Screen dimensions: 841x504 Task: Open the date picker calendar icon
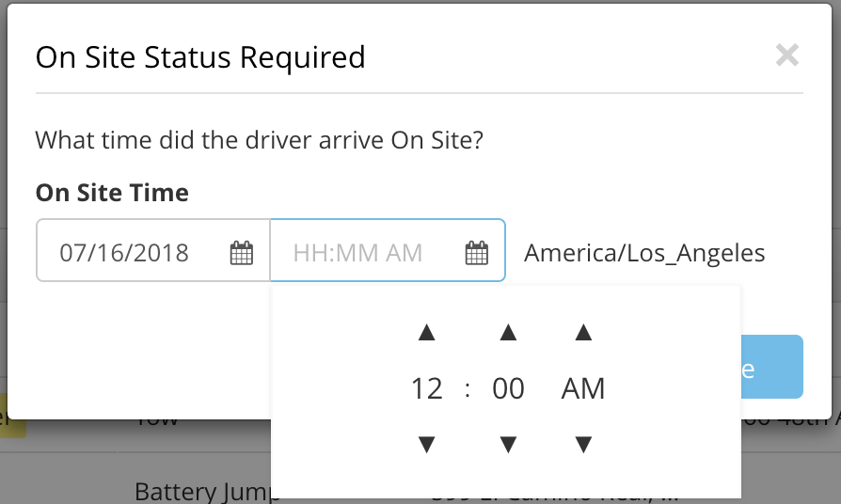point(242,253)
